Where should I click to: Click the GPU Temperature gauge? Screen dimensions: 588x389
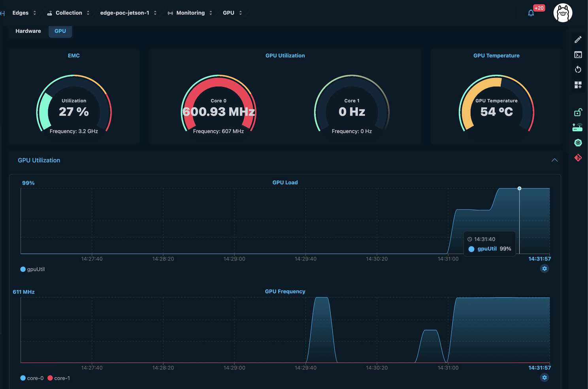(x=496, y=104)
